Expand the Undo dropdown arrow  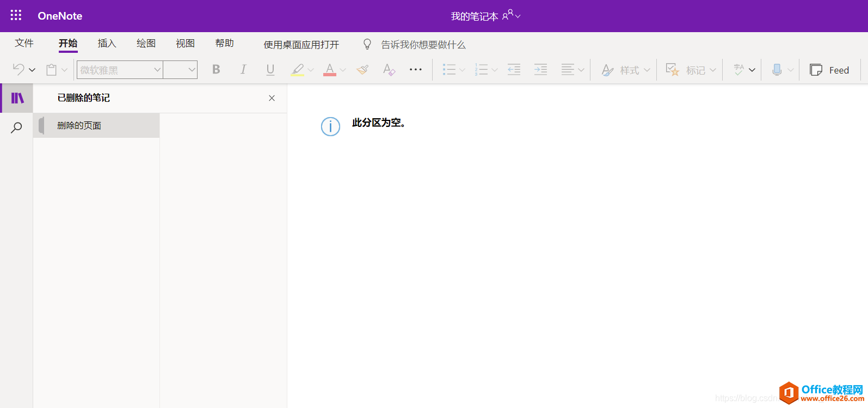point(32,70)
